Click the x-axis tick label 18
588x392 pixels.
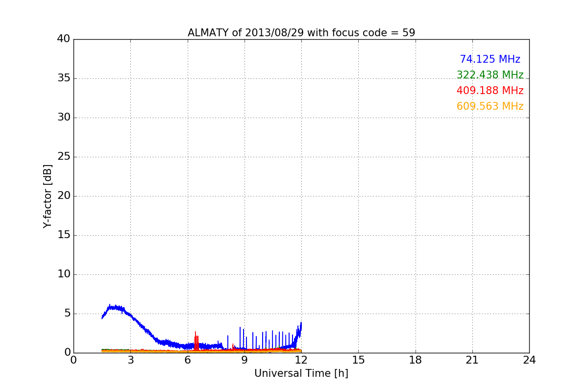coord(416,360)
